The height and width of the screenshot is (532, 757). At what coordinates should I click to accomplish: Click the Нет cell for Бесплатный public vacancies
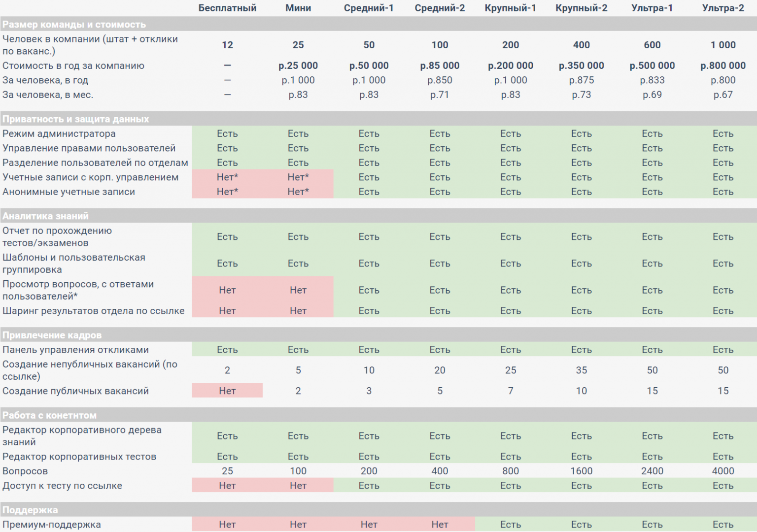point(227,391)
